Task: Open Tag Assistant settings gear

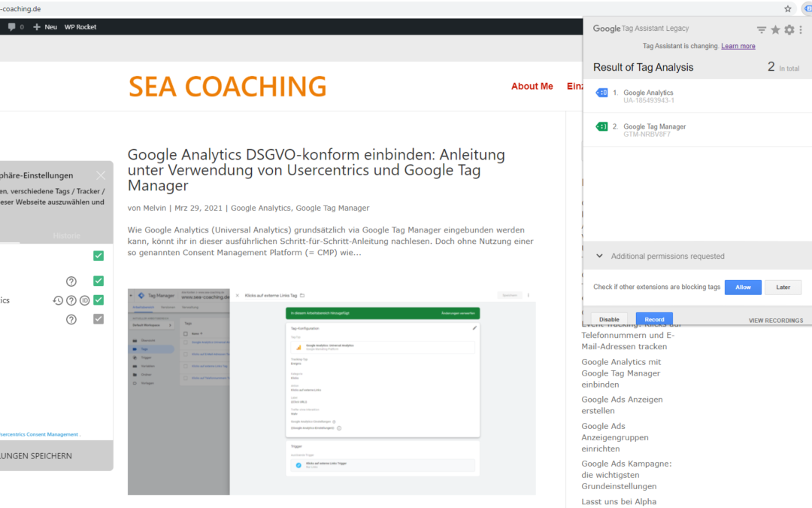Action: coord(789,30)
